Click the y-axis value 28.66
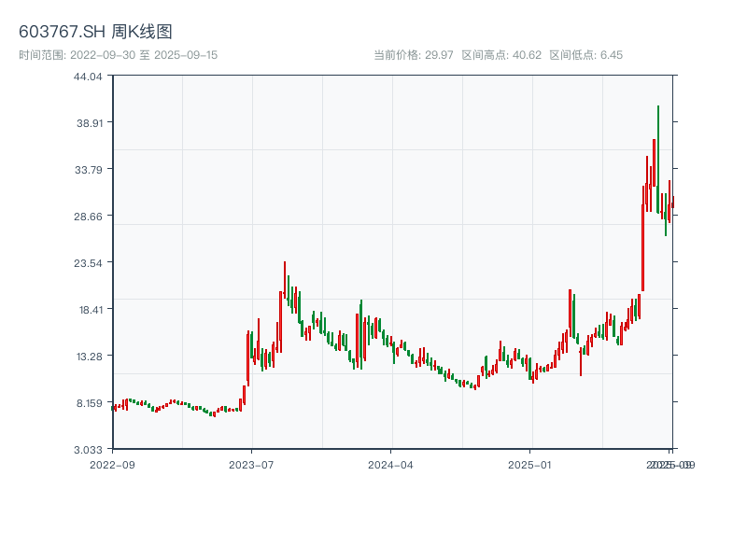This screenshot has width=747, height=560. 88,217
